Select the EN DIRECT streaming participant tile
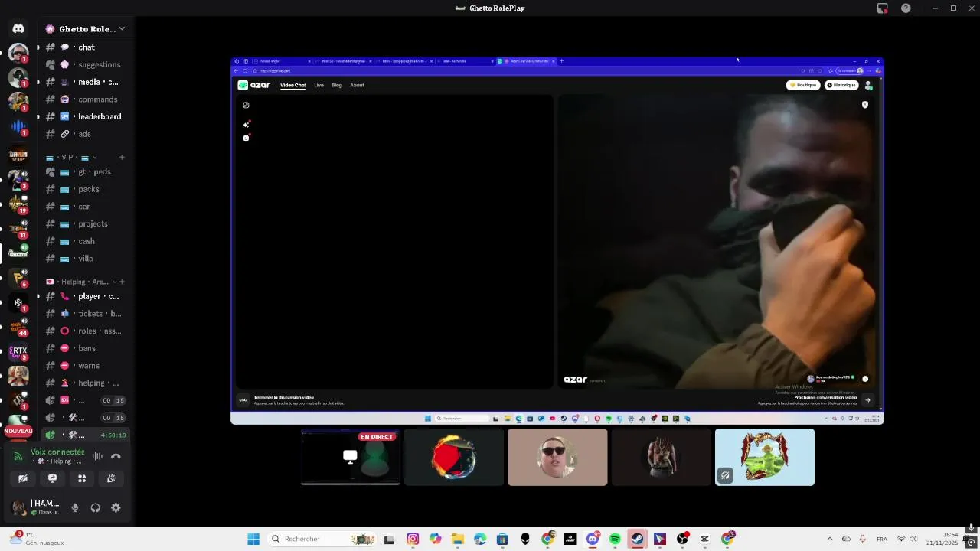This screenshot has width=980, height=551. coord(350,457)
